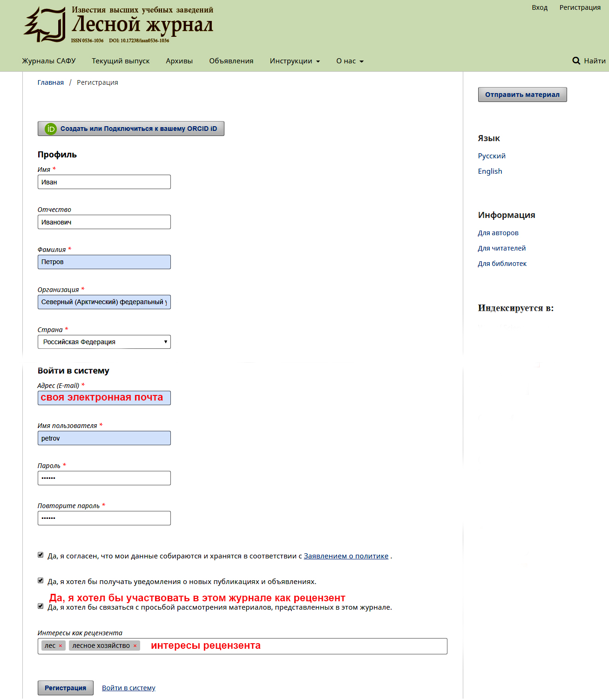The width and height of the screenshot is (609, 700).
Task: Toggle the reviewer participation checkbox
Action: tap(41, 606)
